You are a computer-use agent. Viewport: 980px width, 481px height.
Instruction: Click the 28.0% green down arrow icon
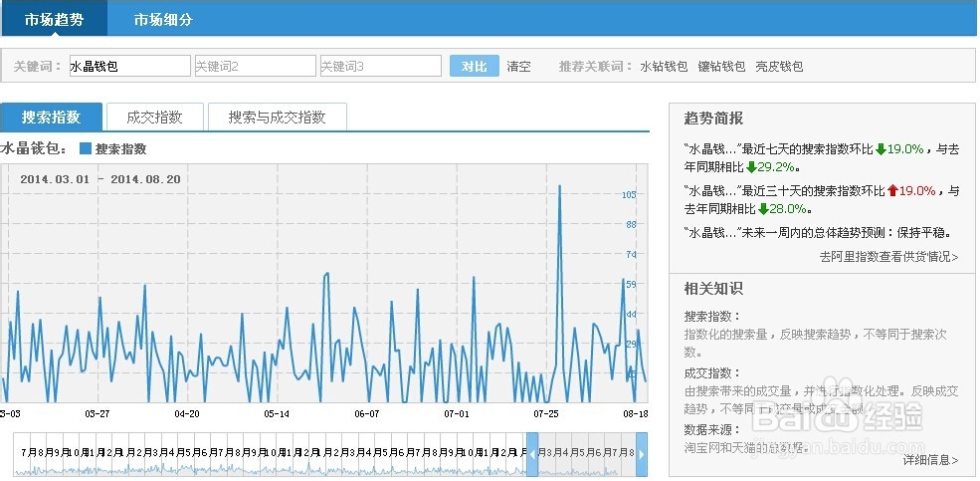click(763, 209)
